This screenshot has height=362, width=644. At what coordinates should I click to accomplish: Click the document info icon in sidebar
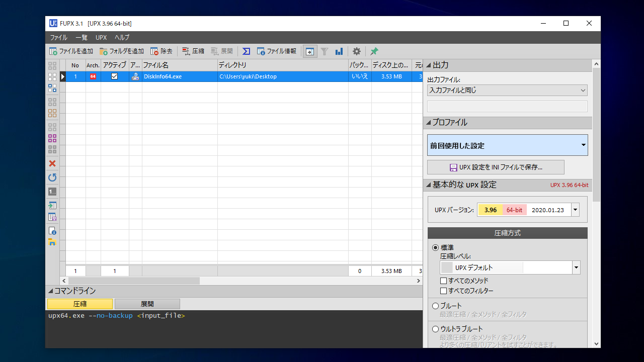click(52, 231)
